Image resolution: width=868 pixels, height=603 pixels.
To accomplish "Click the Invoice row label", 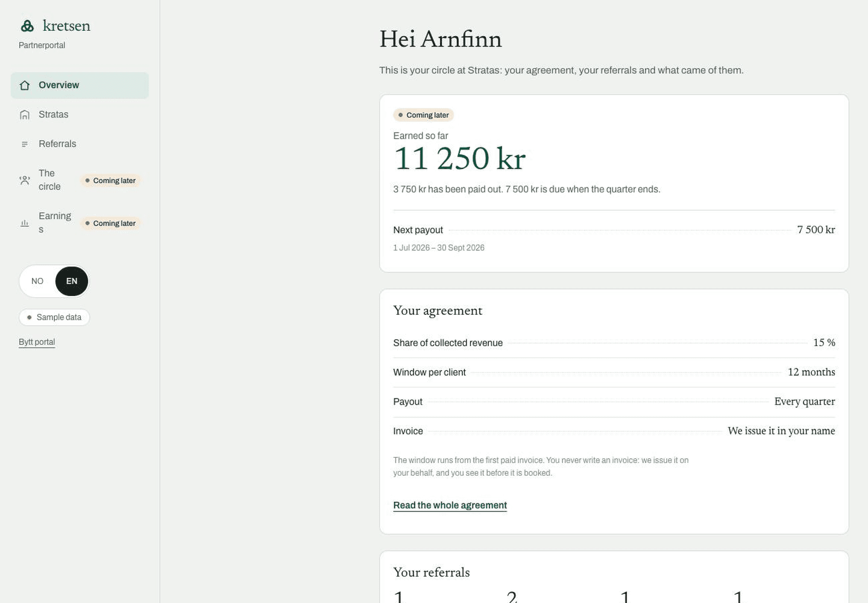I will [408, 432].
